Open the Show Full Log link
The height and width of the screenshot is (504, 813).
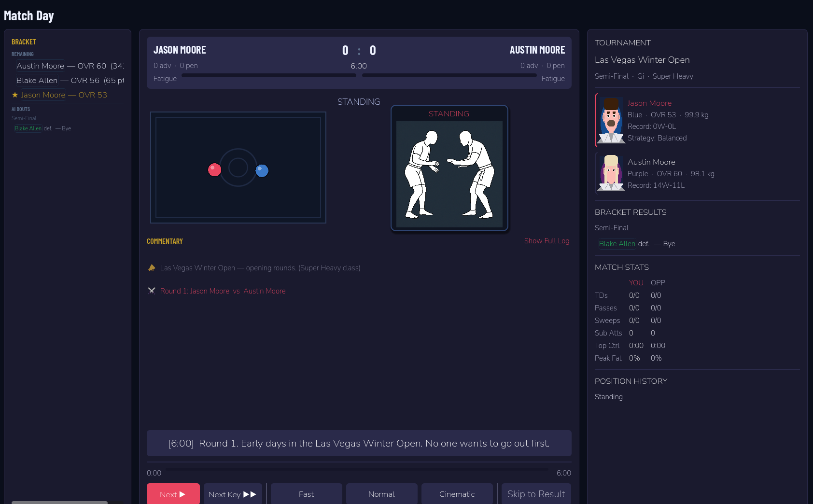(x=547, y=240)
